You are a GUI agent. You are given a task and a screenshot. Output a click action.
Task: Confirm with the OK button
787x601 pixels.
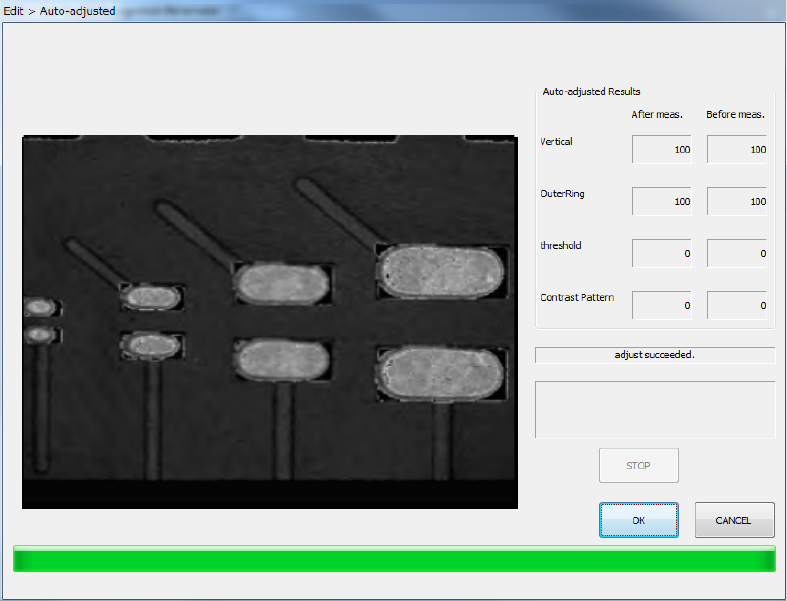point(638,520)
